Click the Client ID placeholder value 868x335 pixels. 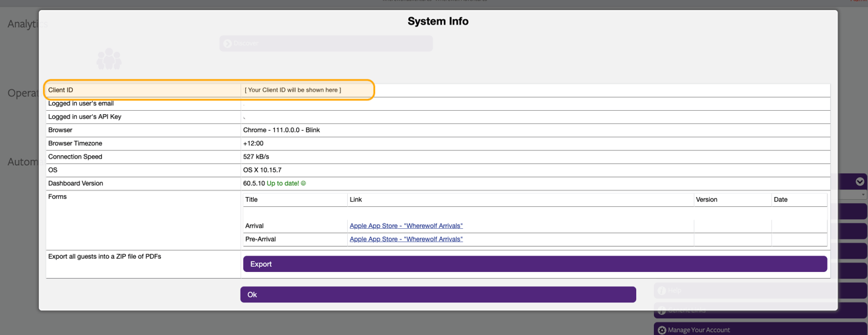293,90
